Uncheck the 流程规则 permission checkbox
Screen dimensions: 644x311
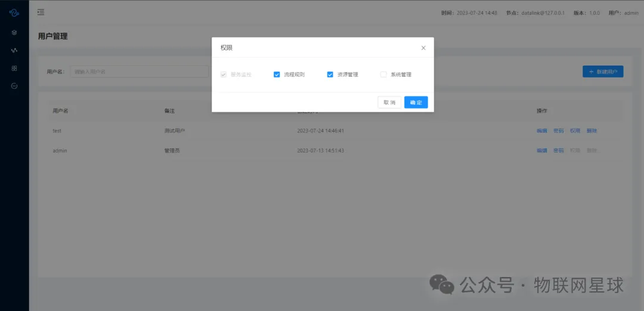[277, 74]
